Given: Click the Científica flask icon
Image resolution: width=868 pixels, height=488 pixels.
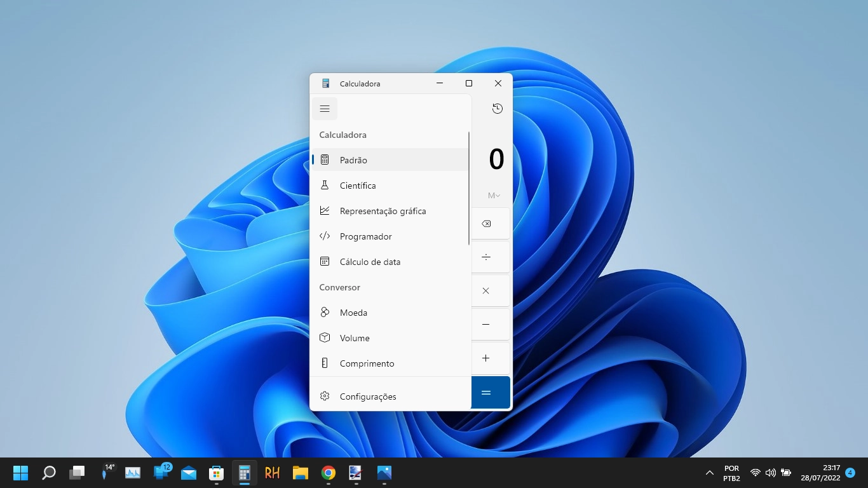Looking at the screenshot, I should coord(325,185).
